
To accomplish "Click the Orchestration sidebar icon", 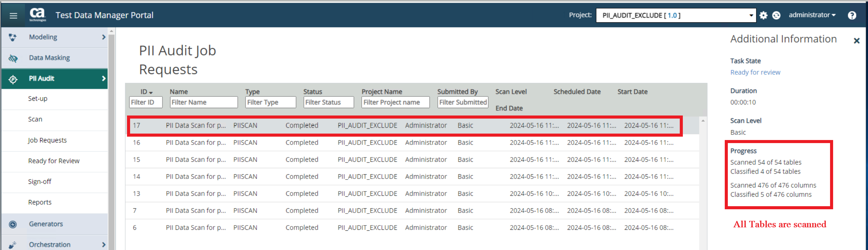I will tap(13, 245).
